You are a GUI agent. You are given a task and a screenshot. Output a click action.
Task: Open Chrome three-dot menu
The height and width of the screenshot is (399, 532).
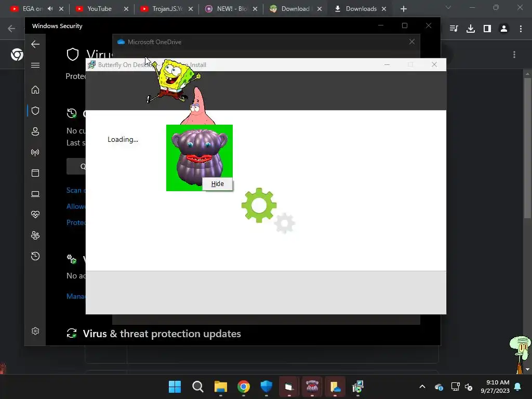pos(521,29)
